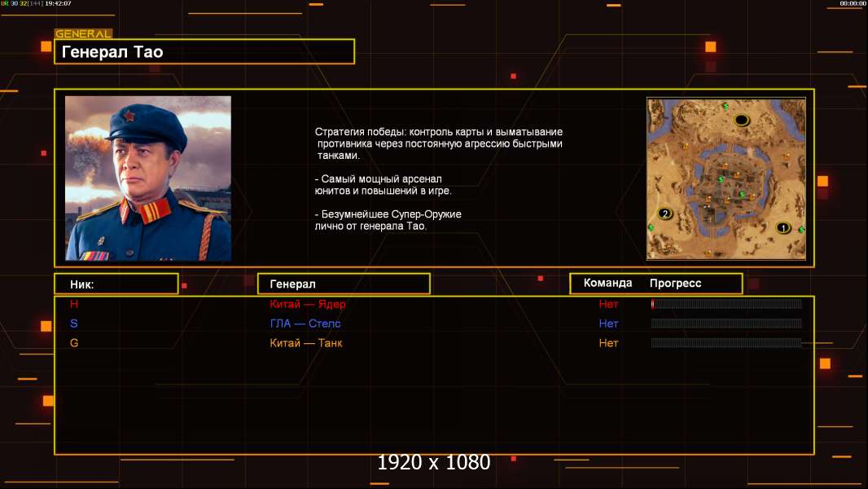Click the "Безумнейшее Супер-Оружие" description line
Image resolution: width=868 pixels, height=489 pixels.
coord(388,220)
